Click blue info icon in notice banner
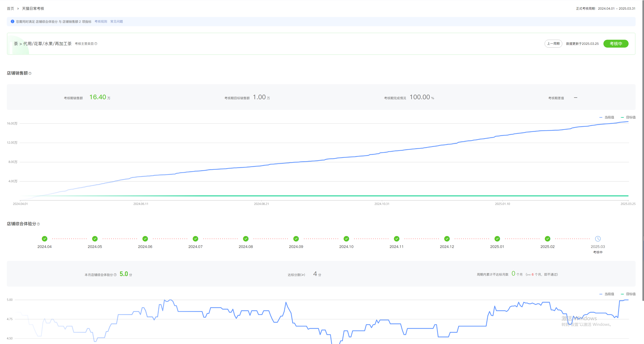Viewport: 644px width, 344px height. click(x=12, y=22)
